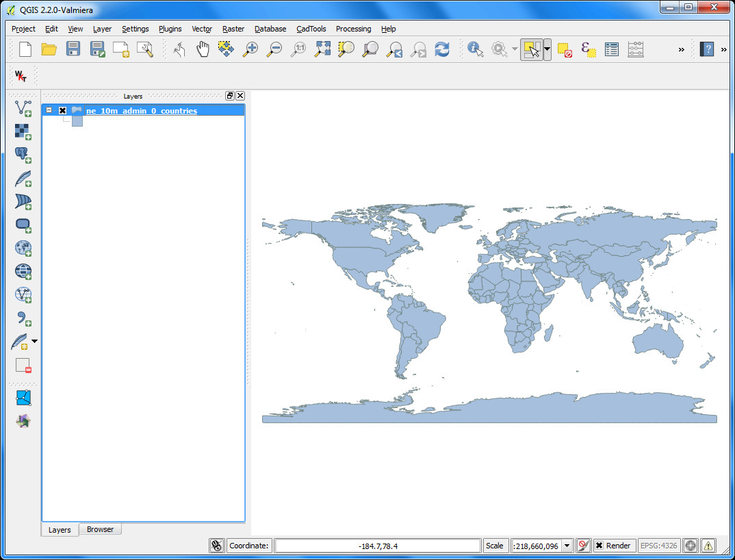Toggle the Render checkbox in status bar
Viewport: 735px width, 560px height.
pyautogui.click(x=599, y=546)
